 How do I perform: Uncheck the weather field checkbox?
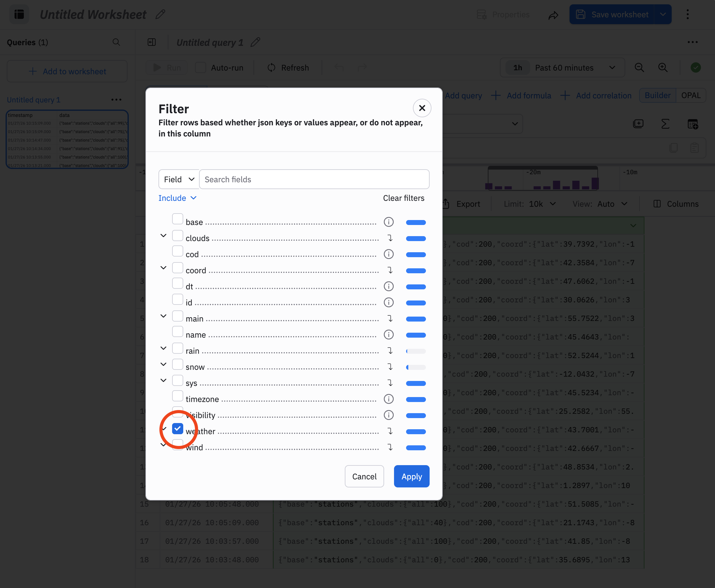click(x=177, y=429)
